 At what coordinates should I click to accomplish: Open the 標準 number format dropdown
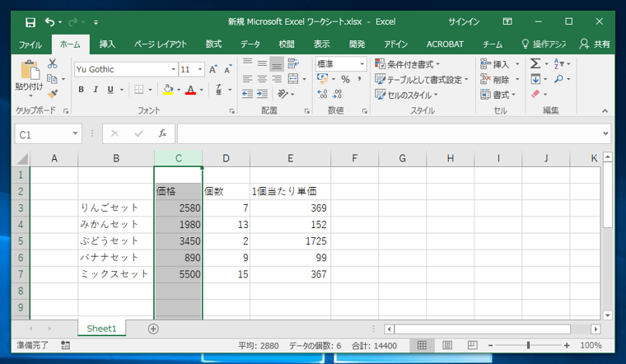click(362, 64)
